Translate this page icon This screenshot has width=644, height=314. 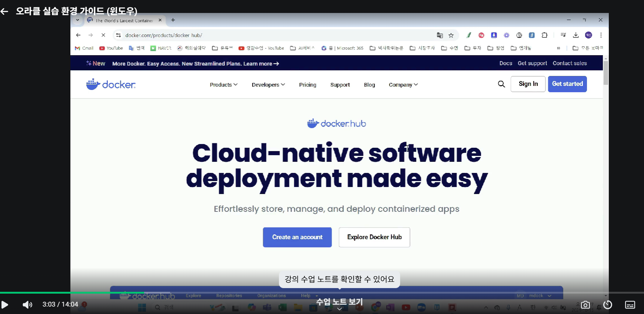pos(440,35)
